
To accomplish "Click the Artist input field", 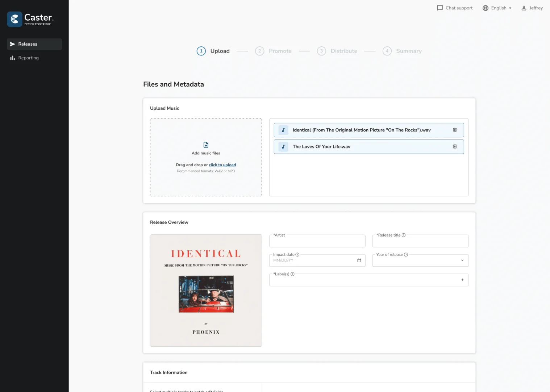I will [x=317, y=241].
